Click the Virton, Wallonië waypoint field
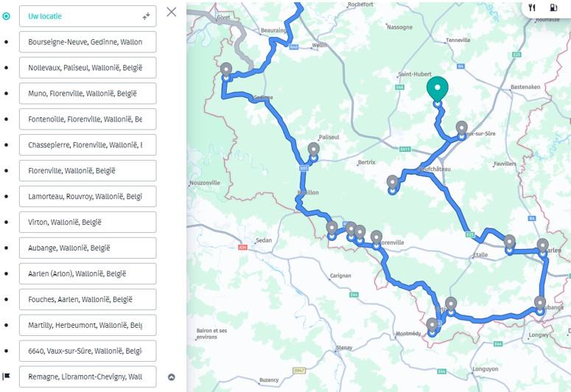The height and width of the screenshot is (392, 571). coord(88,223)
